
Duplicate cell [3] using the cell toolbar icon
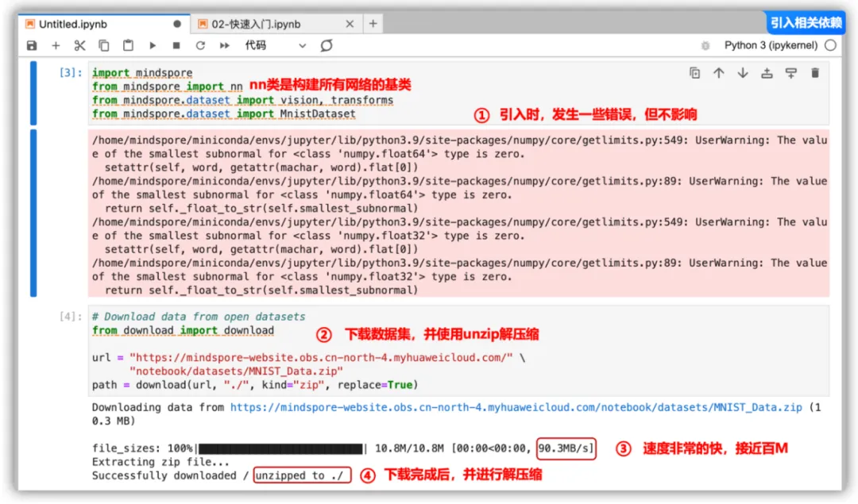click(x=694, y=73)
